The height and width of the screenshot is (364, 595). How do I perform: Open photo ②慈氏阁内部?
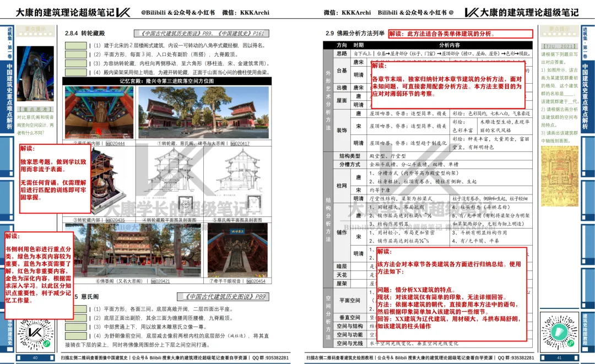(x=99, y=112)
